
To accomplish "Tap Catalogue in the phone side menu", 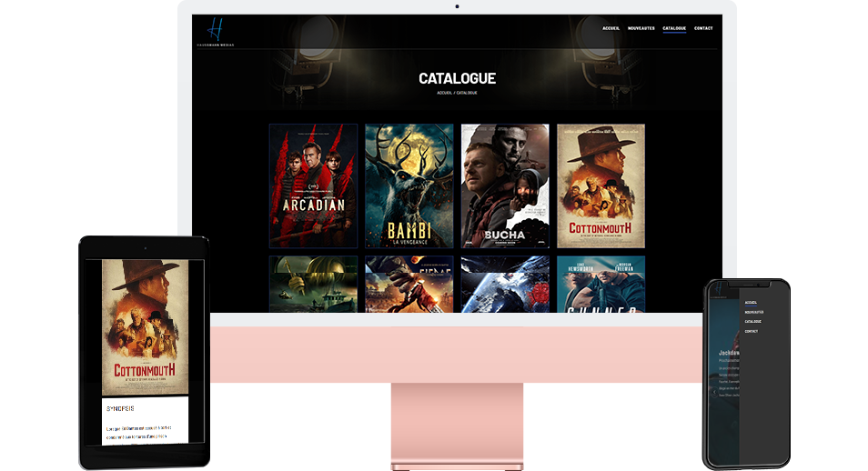I will (x=752, y=322).
